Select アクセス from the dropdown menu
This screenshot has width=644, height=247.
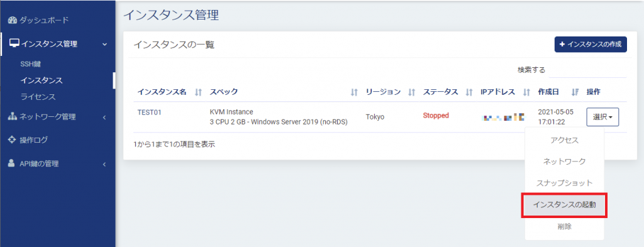564,140
